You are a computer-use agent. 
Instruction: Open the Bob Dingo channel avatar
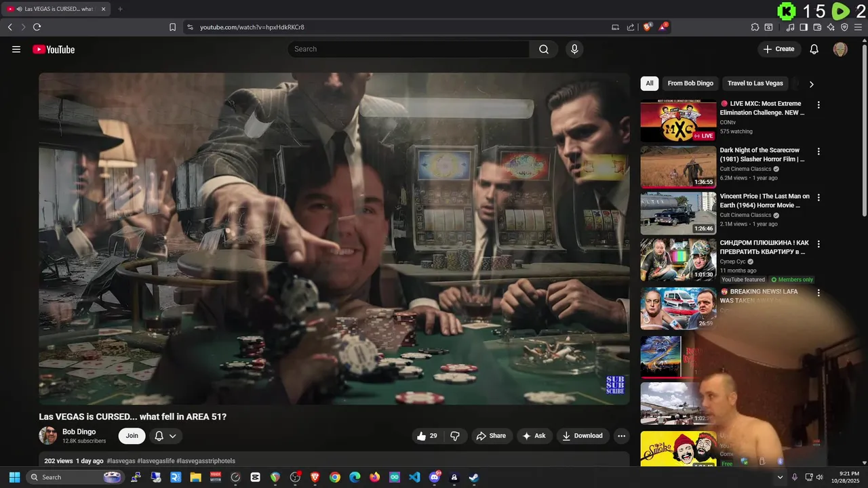pos(47,436)
